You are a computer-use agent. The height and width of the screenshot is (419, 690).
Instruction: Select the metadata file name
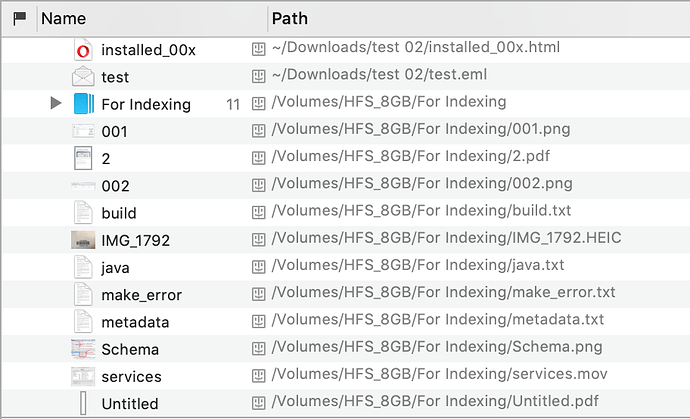(135, 322)
